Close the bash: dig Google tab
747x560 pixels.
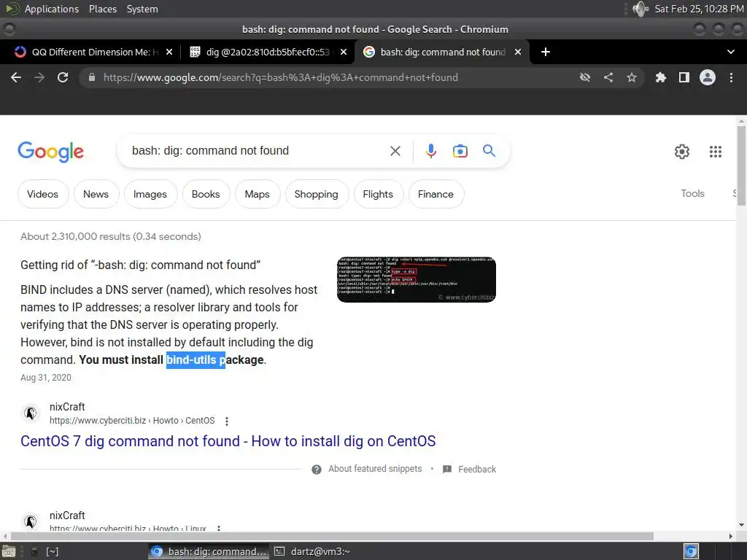(518, 52)
